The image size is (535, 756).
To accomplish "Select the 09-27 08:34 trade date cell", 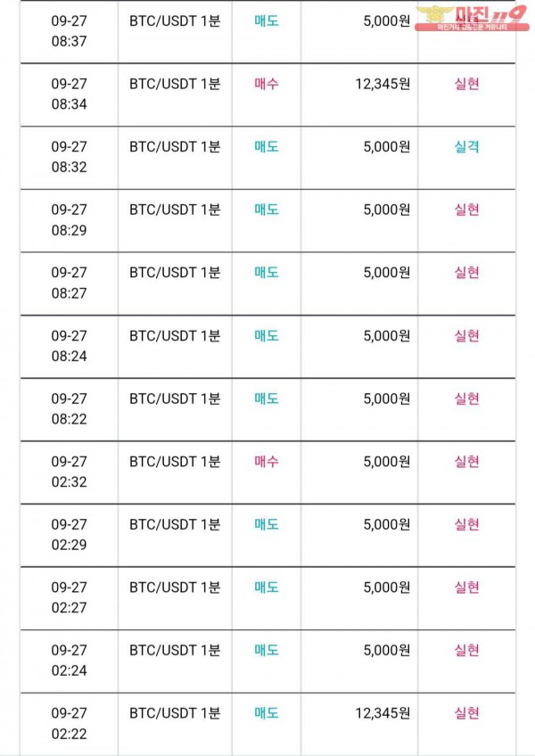I will point(69,94).
